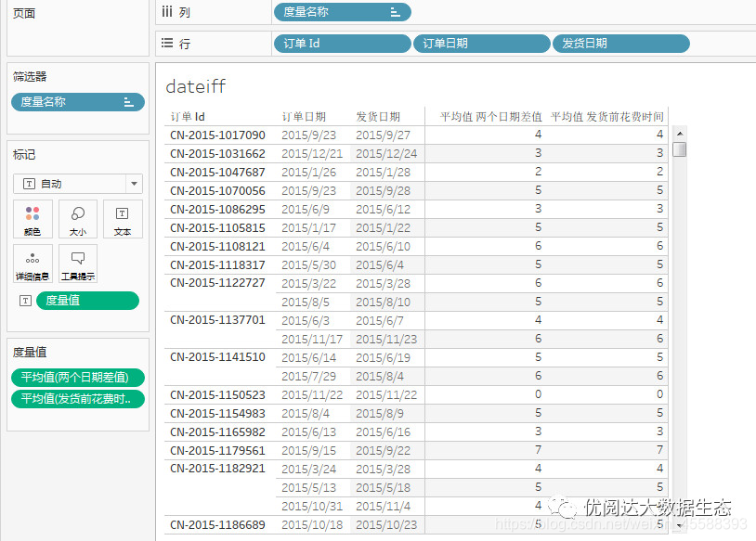756x541 pixels.
Task: Open the Tooltip (工具提示) marks card
Action: (78, 263)
